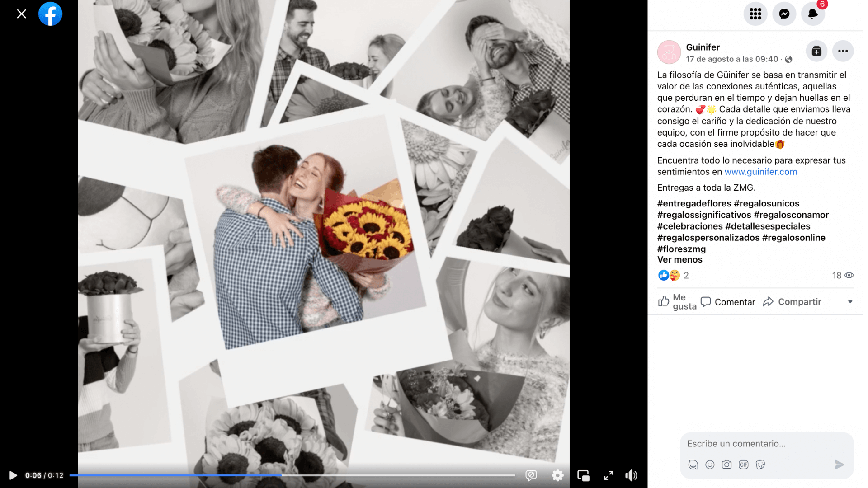
Task: Open Guinifer profile picture
Action: pyautogui.click(x=669, y=52)
